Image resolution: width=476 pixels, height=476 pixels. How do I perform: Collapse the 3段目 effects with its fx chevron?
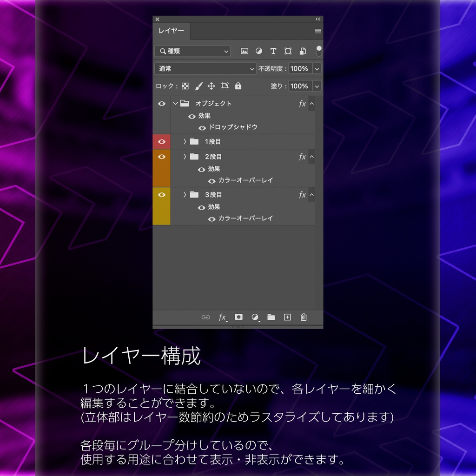click(x=312, y=195)
